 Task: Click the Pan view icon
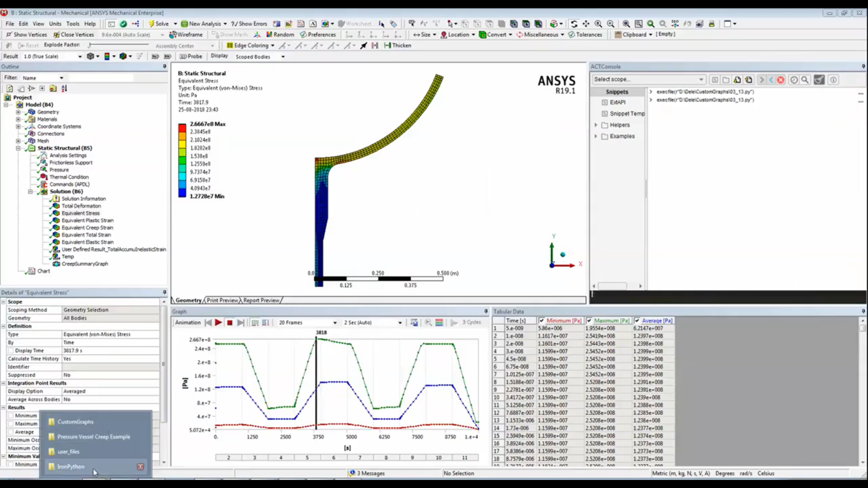click(x=586, y=24)
